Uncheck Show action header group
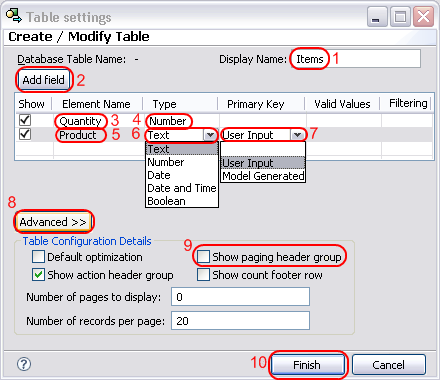This screenshot has width=440, height=380. click(38, 275)
